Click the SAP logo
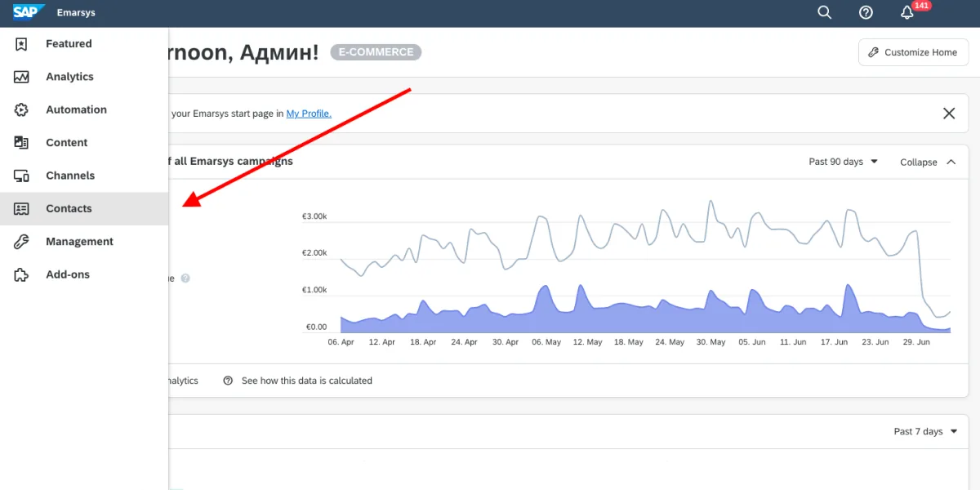 (x=29, y=12)
